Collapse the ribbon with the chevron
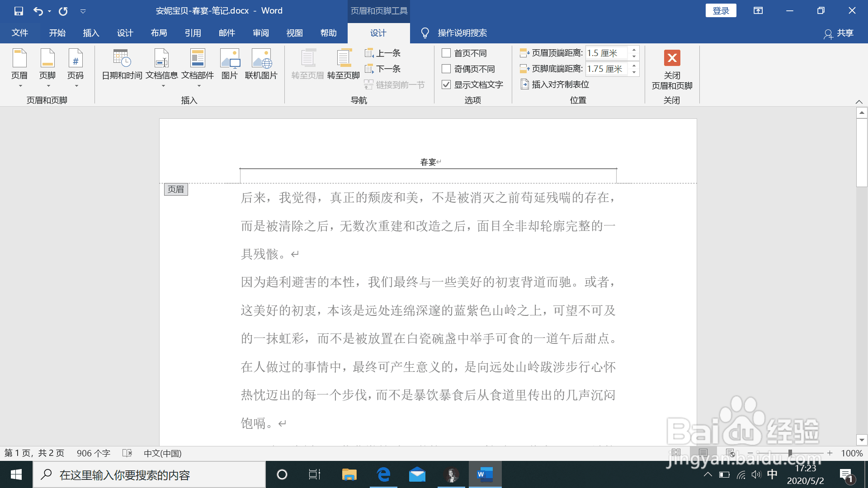The width and height of the screenshot is (868, 488). coord(859,101)
